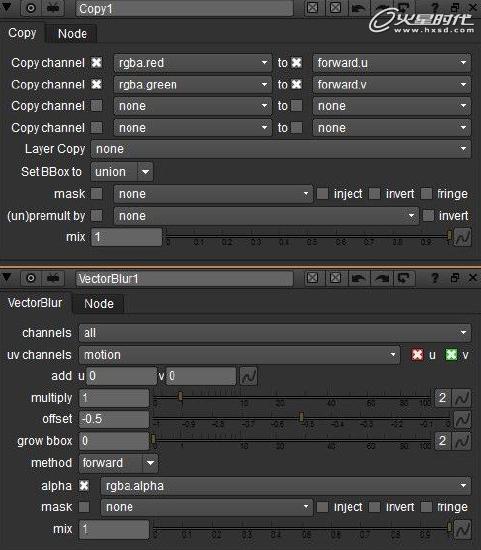The height and width of the screenshot is (550, 481).
Task: Enable fringe in Copy1 mask row
Action: point(426,194)
